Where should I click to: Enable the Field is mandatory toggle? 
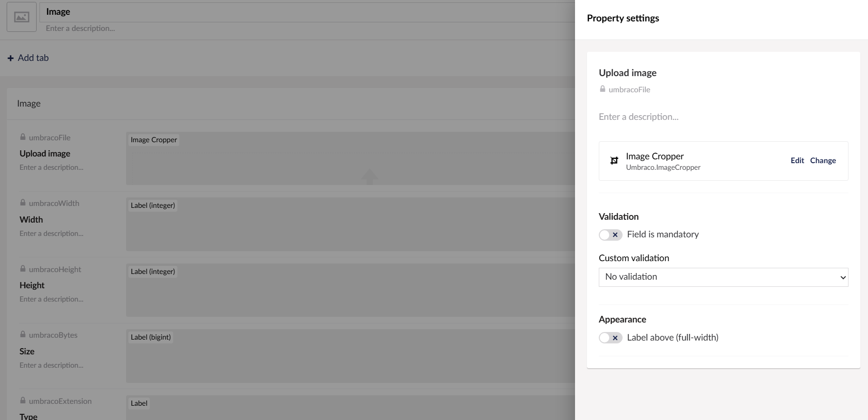pyautogui.click(x=610, y=235)
